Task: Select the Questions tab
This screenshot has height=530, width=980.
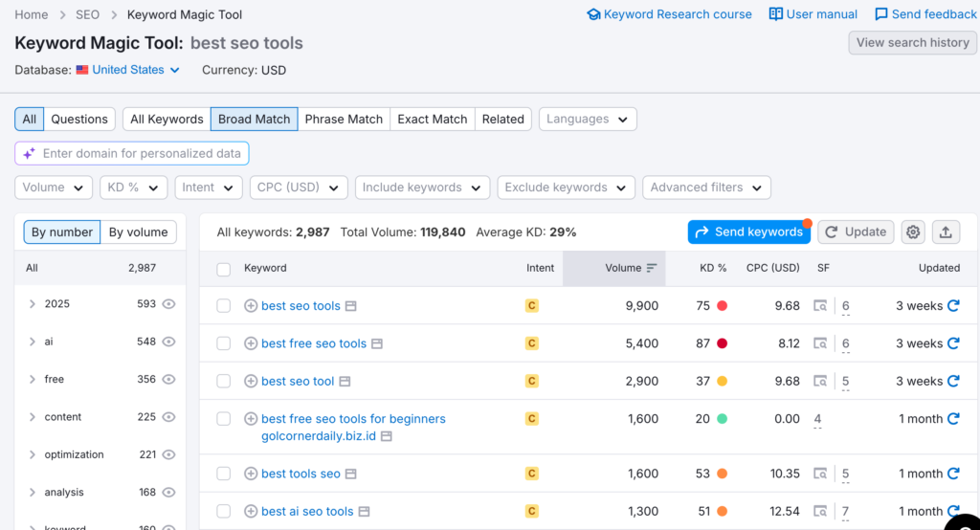Action: (x=79, y=119)
